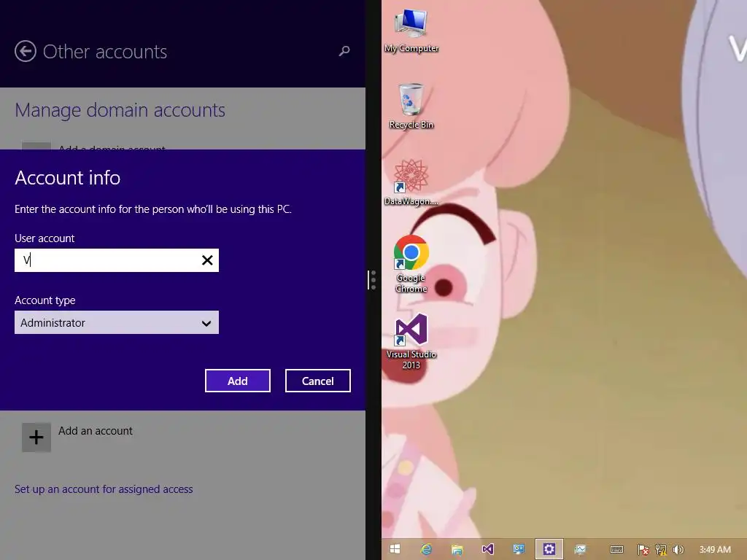
Task: Clear the User account field with the X
Action: (x=207, y=260)
